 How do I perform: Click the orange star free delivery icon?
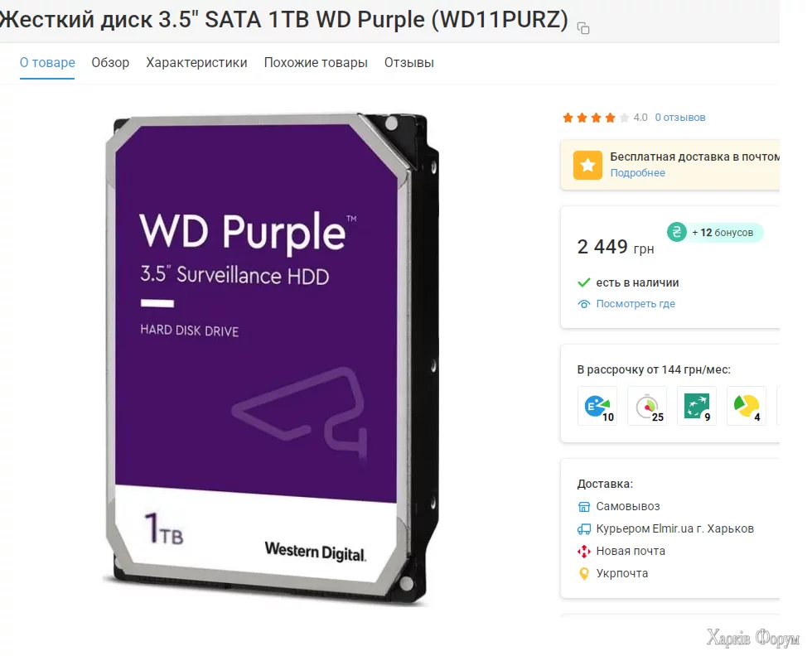tap(587, 165)
